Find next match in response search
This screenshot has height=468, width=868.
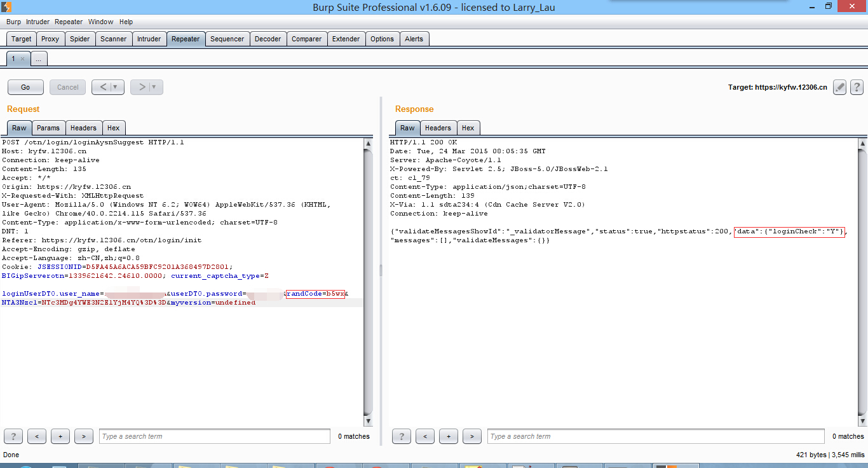pyautogui.click(x=471, y=436)
